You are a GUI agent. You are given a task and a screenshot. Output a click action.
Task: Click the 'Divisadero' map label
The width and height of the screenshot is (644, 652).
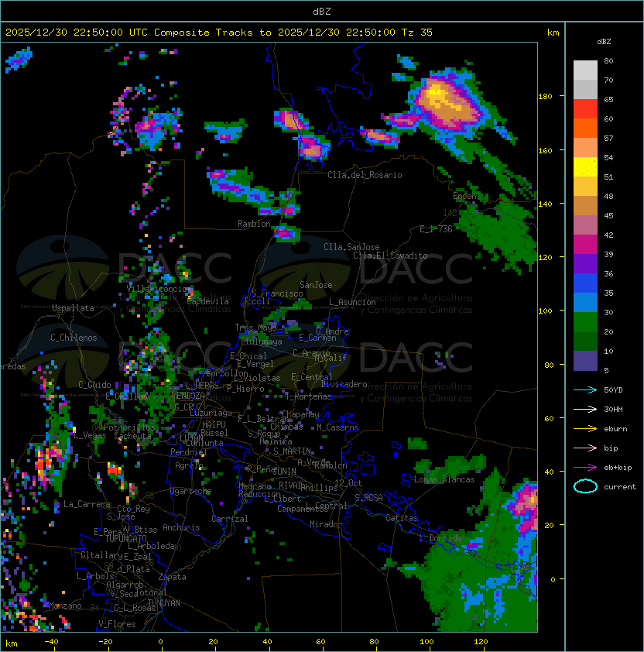click(x=344, y=384)
